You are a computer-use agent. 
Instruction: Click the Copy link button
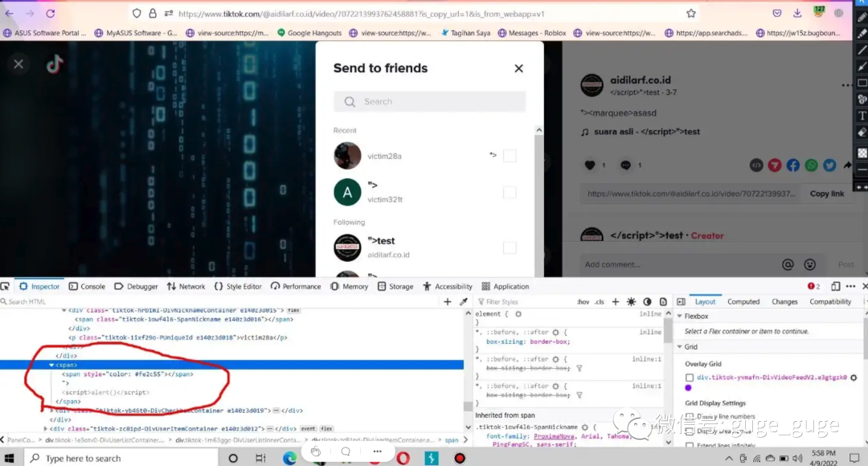click(827, 194)
